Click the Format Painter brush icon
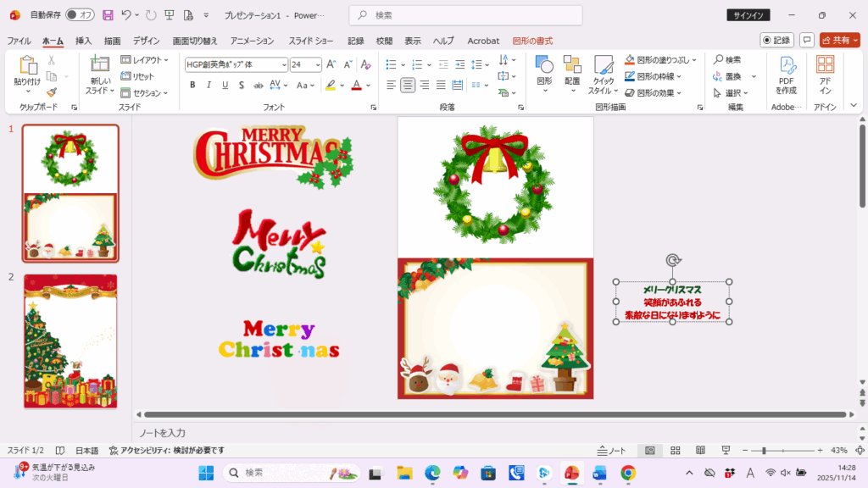The image size is (868, 488). coord(52,92)
